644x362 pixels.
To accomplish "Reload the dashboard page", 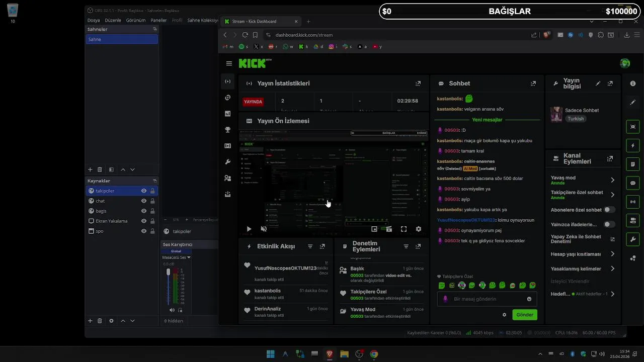I will [x=245, y=35].
